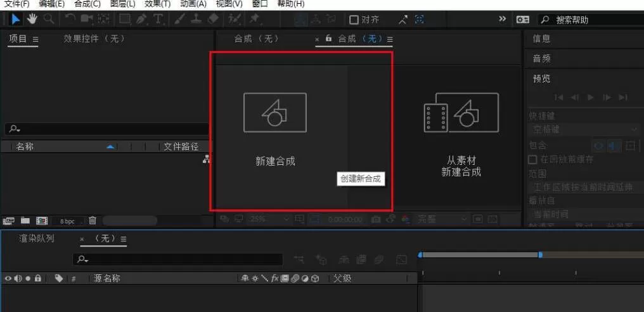The image size is (644, 312).
Task: Toggle the solo dot column
Action: point(28,278)
